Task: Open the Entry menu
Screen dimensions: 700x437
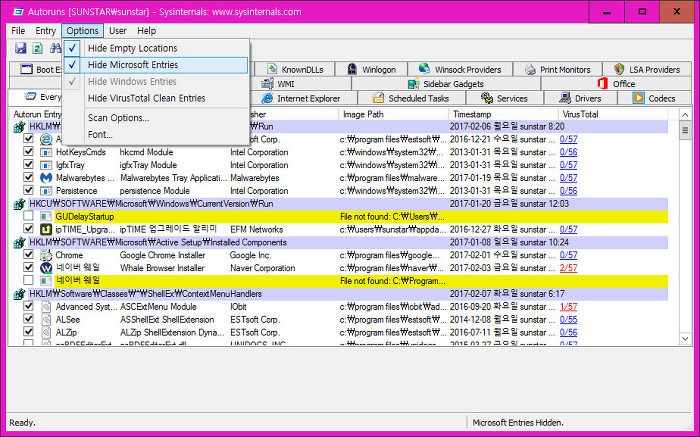Action: 46,31
